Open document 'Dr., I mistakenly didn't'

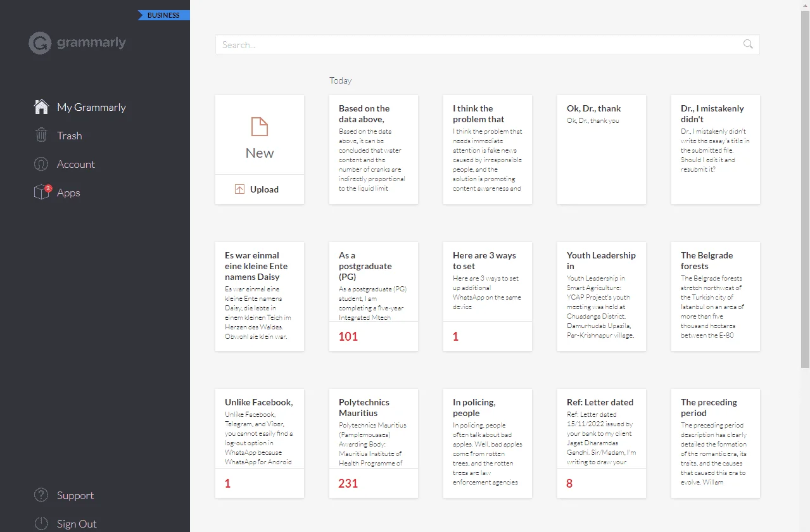click(716, 149)
